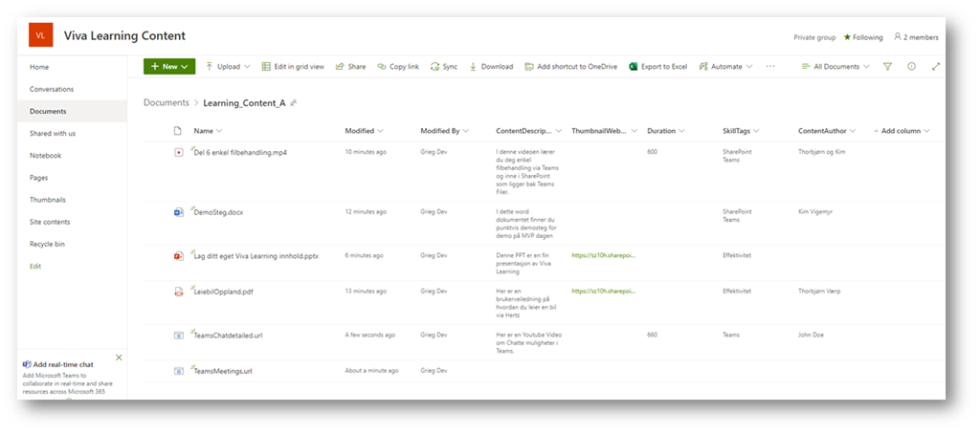Screen dimensions: 980x434
Task: Click the link icon for TeamsMeetings.url
Action: 179,371
